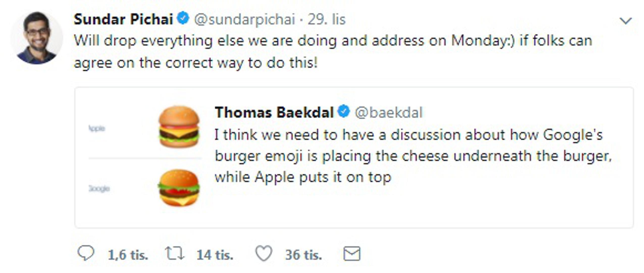The image size is (644, 273).
Task: Like the tweet with heart icon
Action: (264, 254)
